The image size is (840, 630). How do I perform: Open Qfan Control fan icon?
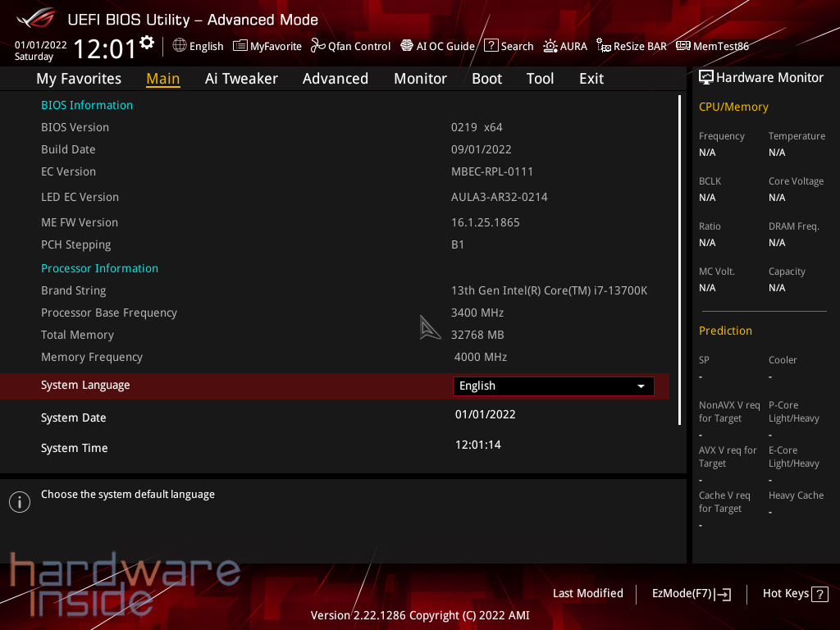pyautogui.click(x=318, y=46)
